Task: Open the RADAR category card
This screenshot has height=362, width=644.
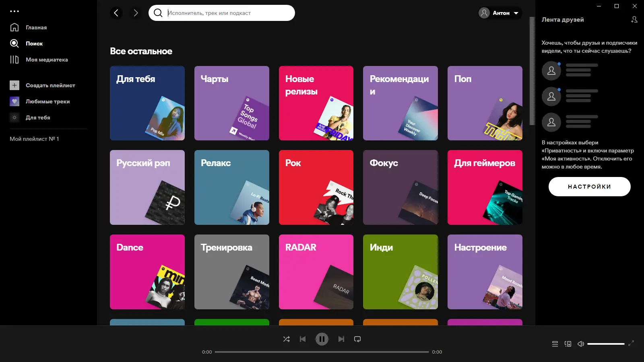Action: [x=316, y=272]
